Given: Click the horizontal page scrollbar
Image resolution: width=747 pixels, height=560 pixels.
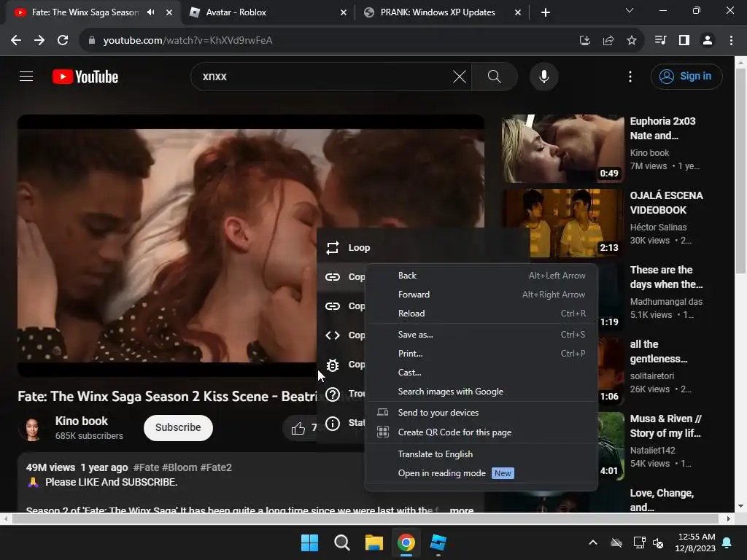Looking at the screenshot, I should tap(365, 518).
